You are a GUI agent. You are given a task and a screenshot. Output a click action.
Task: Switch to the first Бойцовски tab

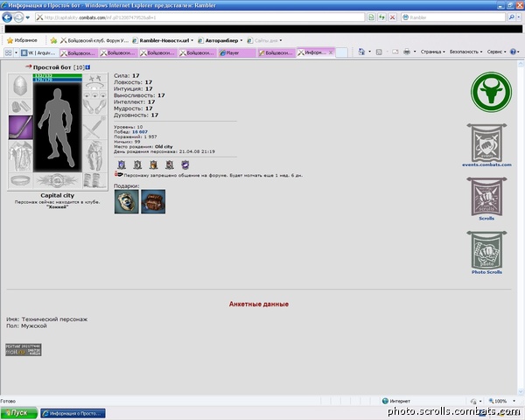(79, 52)
